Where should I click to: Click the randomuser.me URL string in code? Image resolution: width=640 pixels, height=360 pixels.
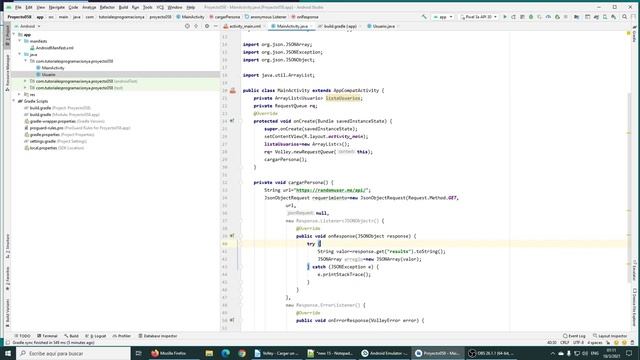[x=332, y=190]
